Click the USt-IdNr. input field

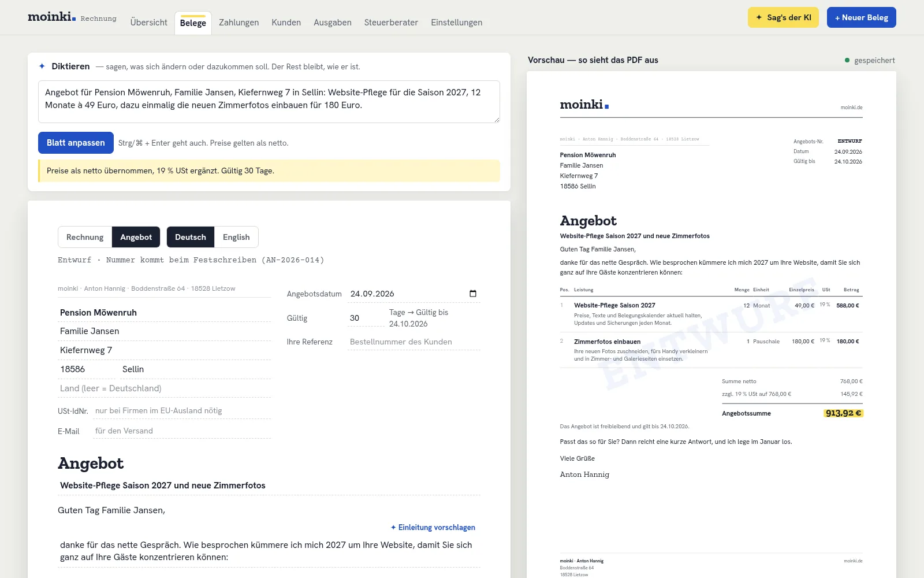[182, 411]
